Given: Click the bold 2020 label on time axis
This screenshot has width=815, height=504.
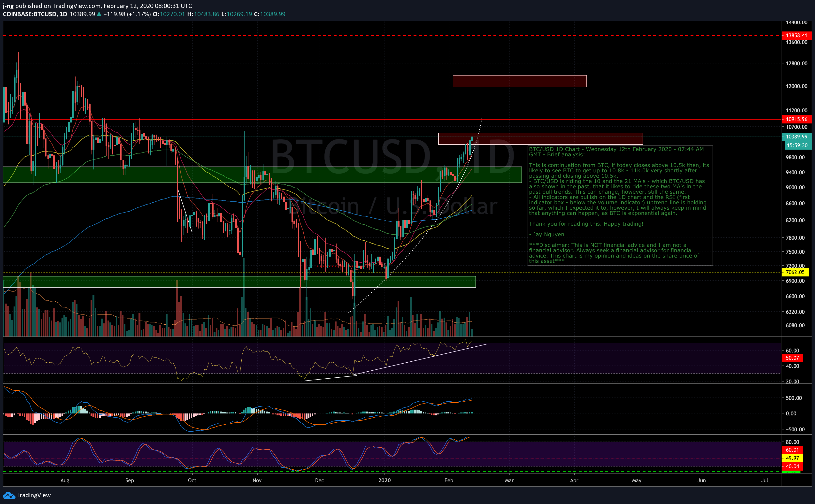Looking at the screenshot, I should tap(384, 480).
